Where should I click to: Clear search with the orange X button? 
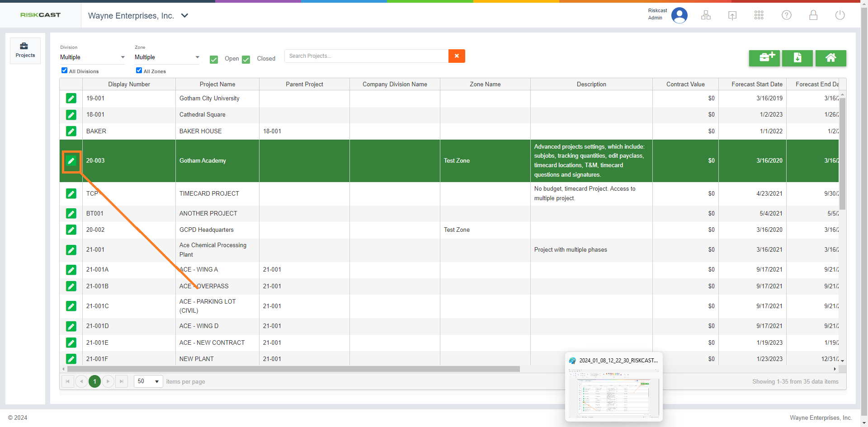[457, 56]
